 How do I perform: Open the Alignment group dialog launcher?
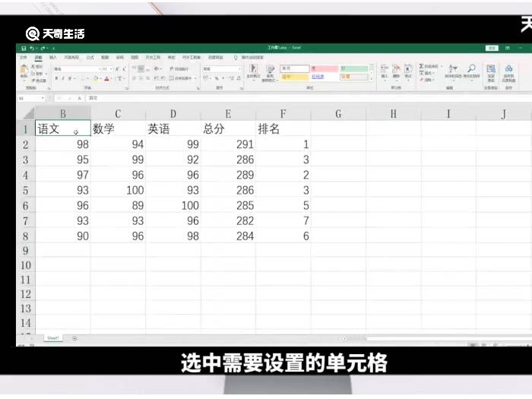[198, 88]
